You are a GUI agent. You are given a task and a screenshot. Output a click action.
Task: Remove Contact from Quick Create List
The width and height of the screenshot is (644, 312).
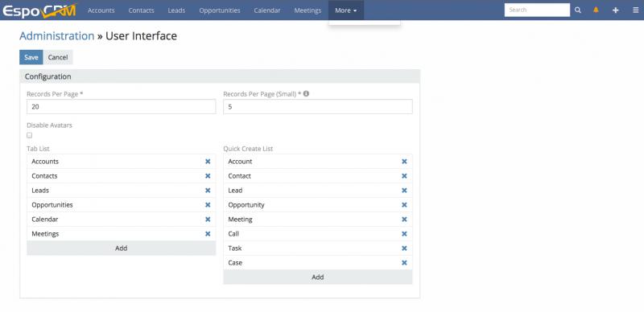pos(404,176)
